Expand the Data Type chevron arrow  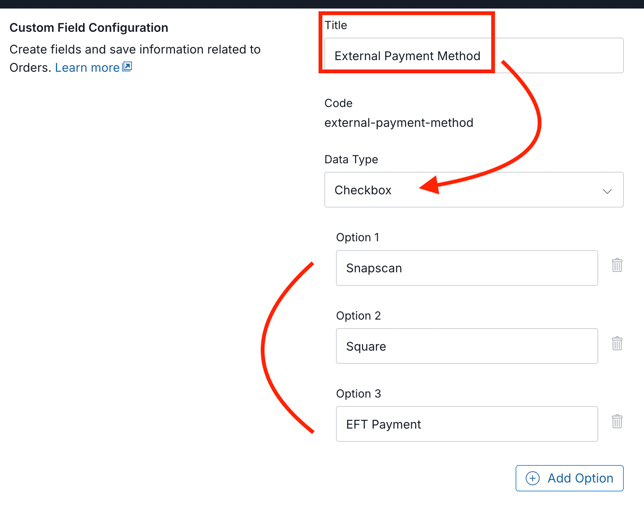(607, 191)
